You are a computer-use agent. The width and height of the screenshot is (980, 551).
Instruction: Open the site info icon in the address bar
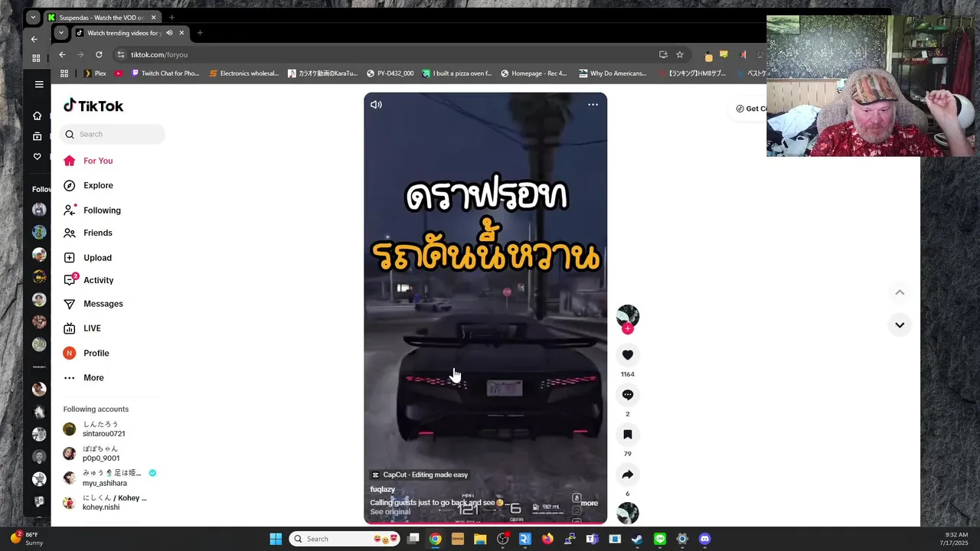pyautogui.click(x=120, y=54)
